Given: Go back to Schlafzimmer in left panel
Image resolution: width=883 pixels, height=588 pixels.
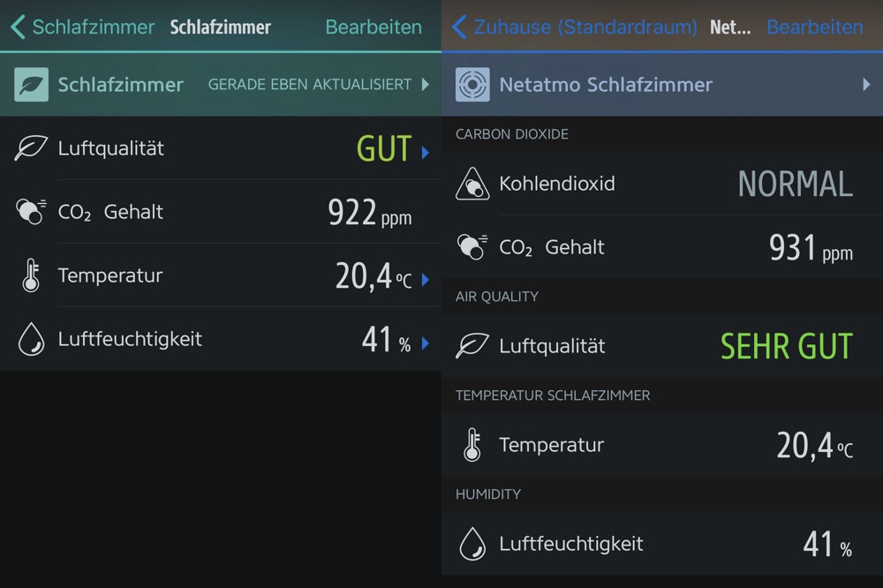Looking at the screenshot, I should [x=82, y=26].
